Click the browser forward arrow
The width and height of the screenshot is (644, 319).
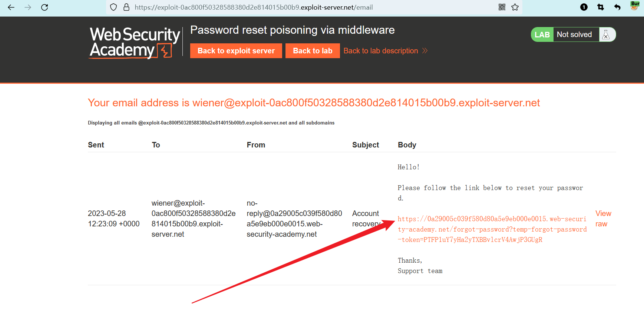click(28, 7)
